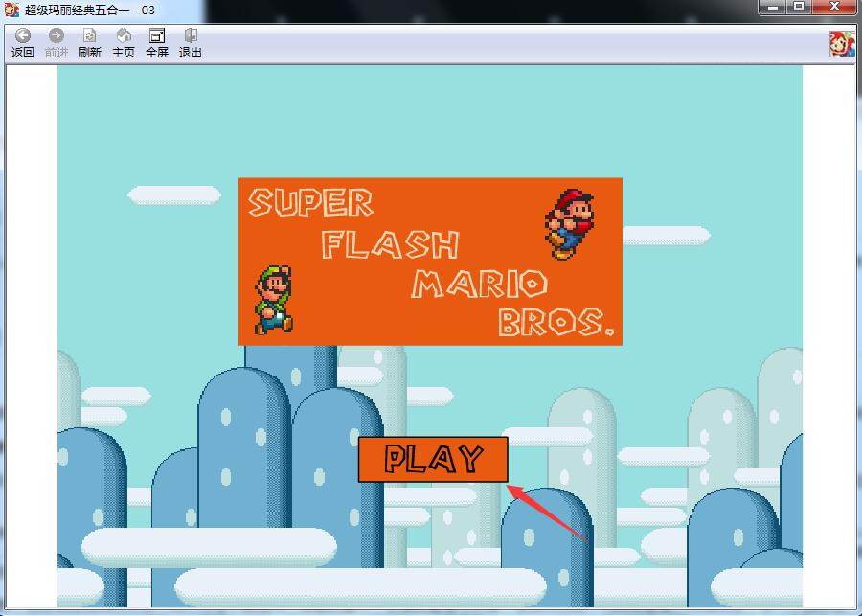Click the 全屏 (Fullscreen) toolbar icon
This screenshot has width=862, height=616.
coord(156,38)
